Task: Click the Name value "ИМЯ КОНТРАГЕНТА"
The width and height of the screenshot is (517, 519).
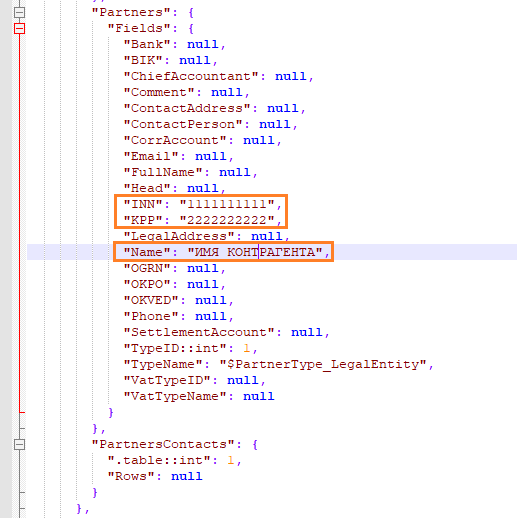Action: point(255,252)
